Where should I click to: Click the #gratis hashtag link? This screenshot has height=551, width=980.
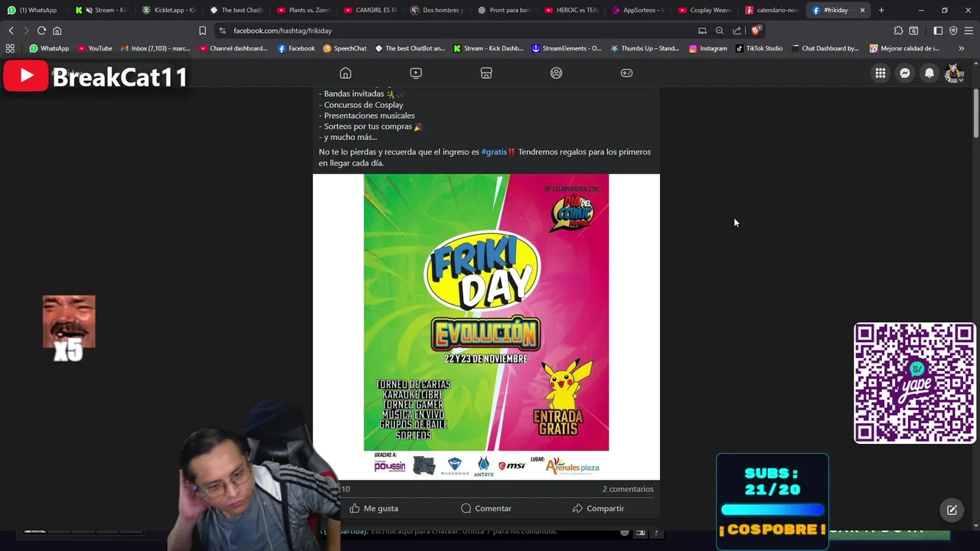494,152
